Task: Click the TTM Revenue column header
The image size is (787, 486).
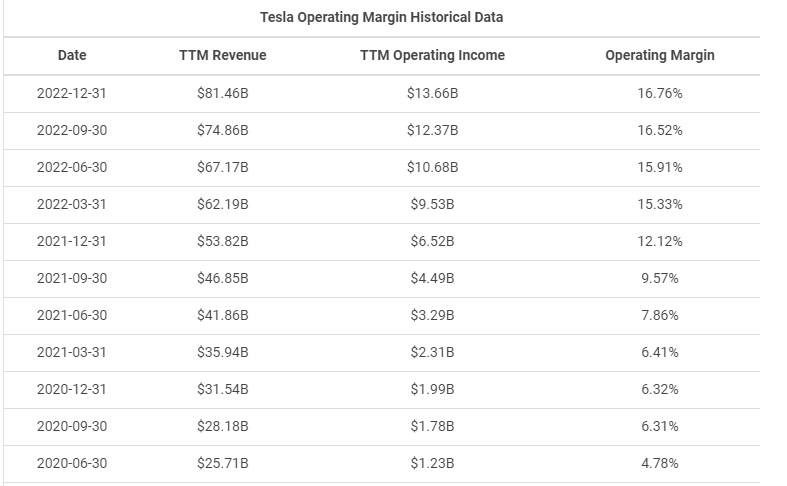Action: pos(223,56)
